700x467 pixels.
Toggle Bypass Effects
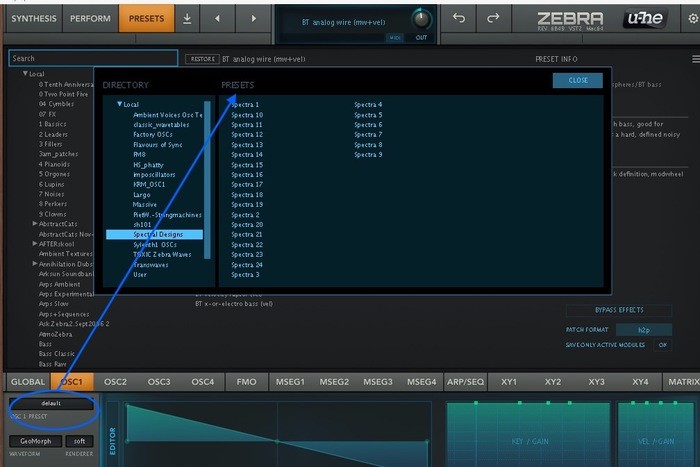[x=619, y=310]
